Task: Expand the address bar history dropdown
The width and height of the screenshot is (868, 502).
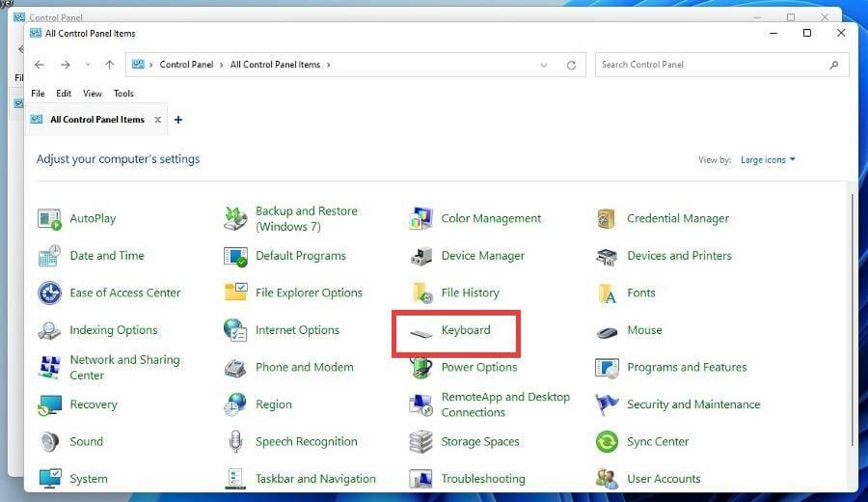Action: (x=544, y=65)
